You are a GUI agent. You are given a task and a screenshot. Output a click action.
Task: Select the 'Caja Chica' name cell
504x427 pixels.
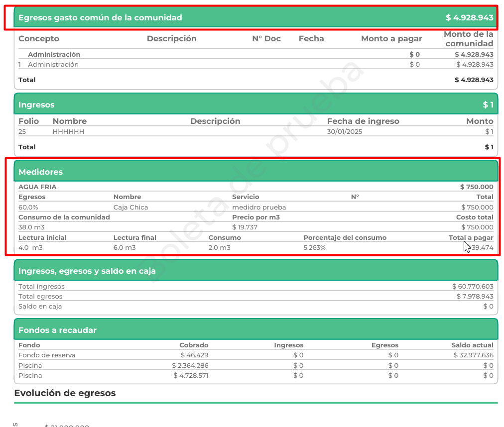[130, 208]
